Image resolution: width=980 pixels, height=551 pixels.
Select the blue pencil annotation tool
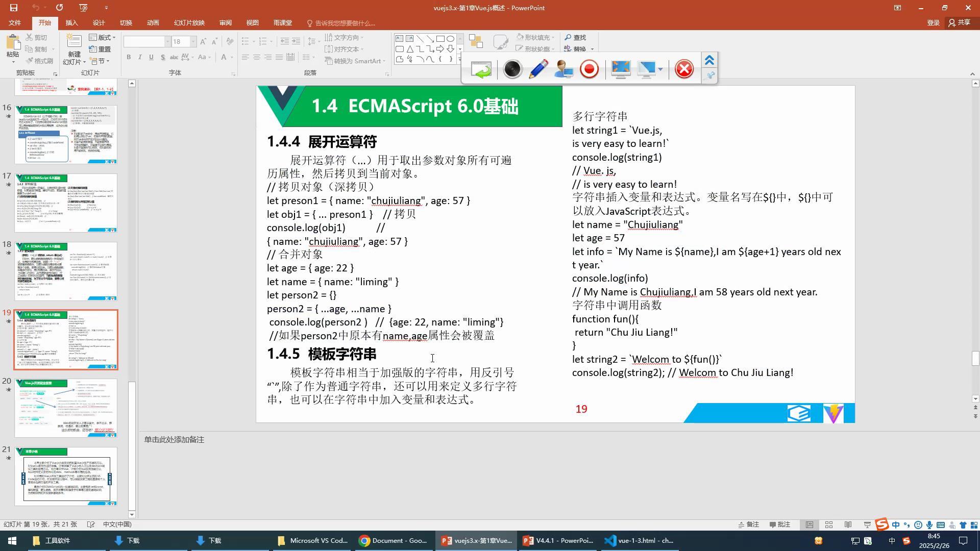tap(538, 69)
